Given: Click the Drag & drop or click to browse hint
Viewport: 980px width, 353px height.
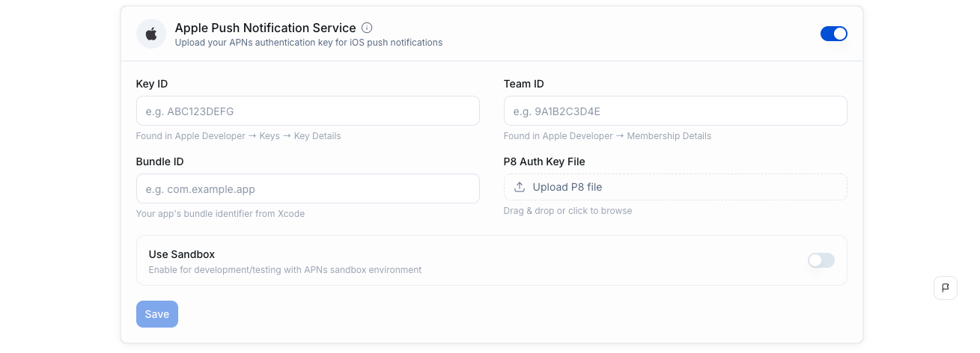Looking at the screenshot, I should (567, 211).
